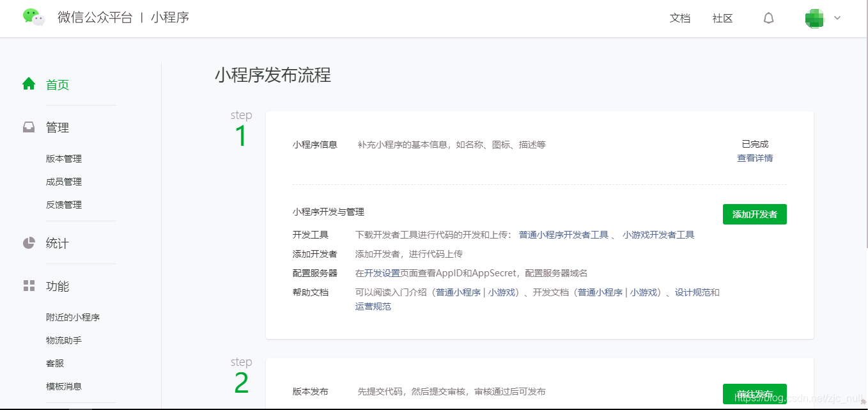Image resolution: width=868 pixels, height=410 pixels.
Task: Click the user avatar image
Action: 814,18
